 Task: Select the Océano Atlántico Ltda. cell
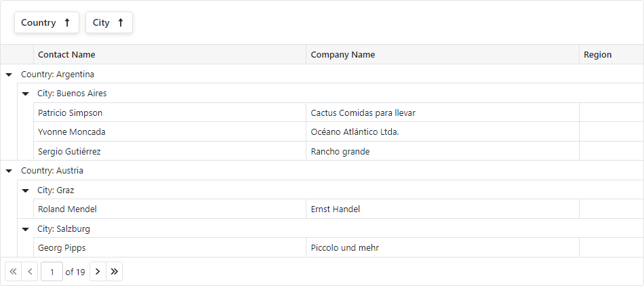(443, 131)
